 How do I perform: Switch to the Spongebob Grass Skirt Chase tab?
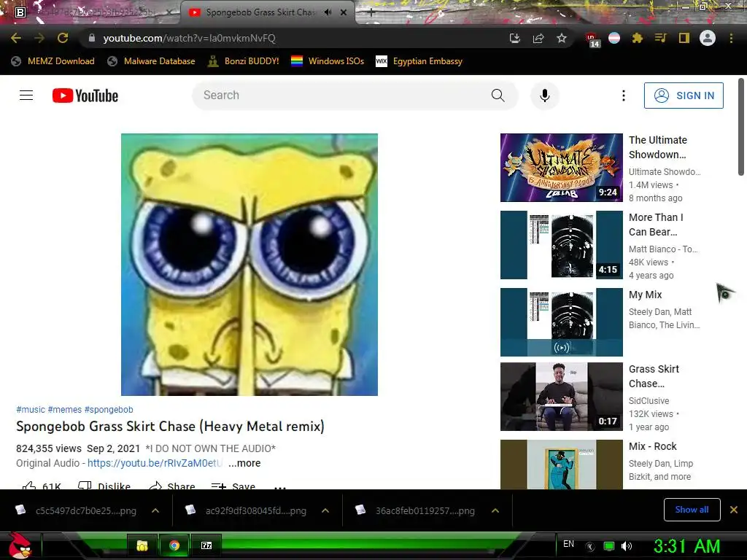point(267,12)
